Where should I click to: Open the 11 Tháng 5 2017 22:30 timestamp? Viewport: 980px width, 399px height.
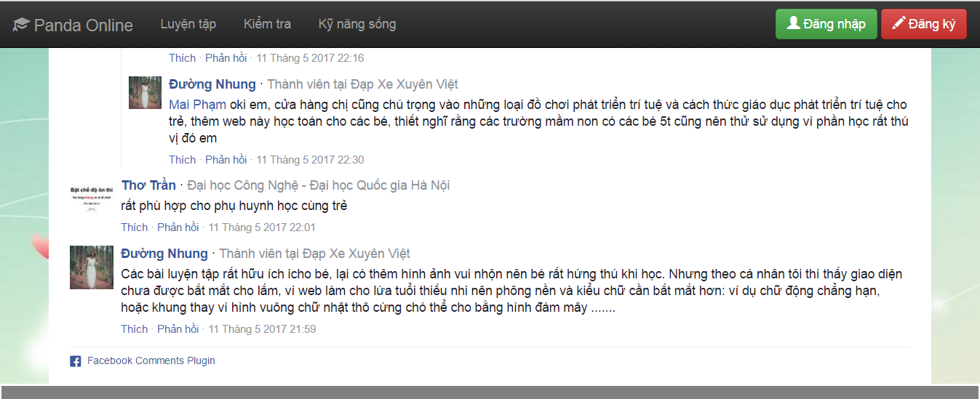coord(310,160)
